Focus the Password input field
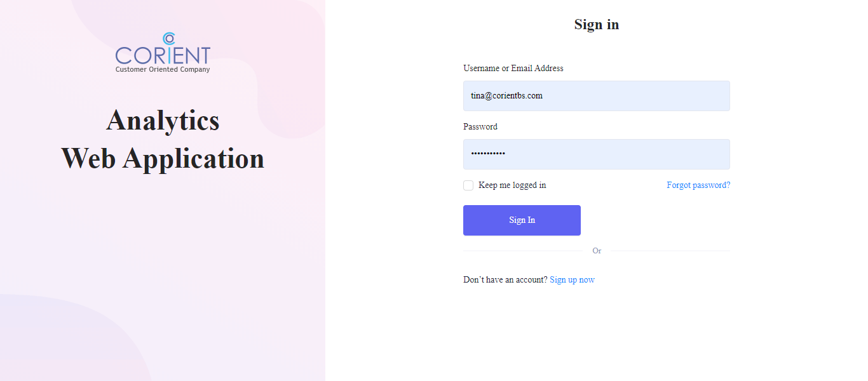868x381 pixels. (597, 154)
